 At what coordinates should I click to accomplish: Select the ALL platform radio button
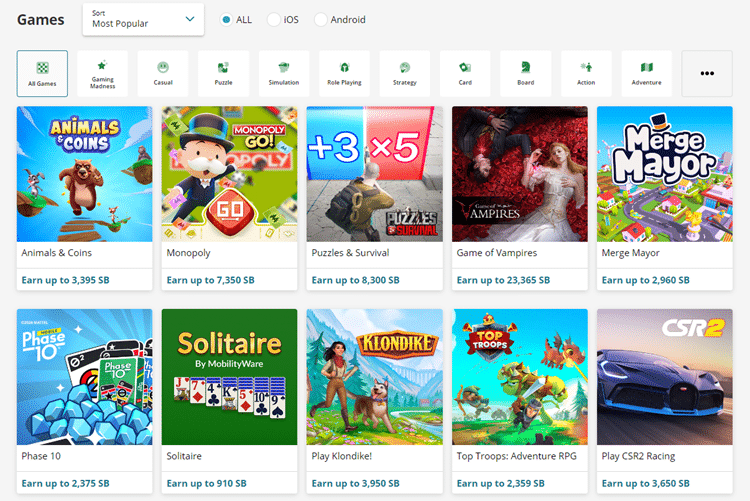pos(226,20)
